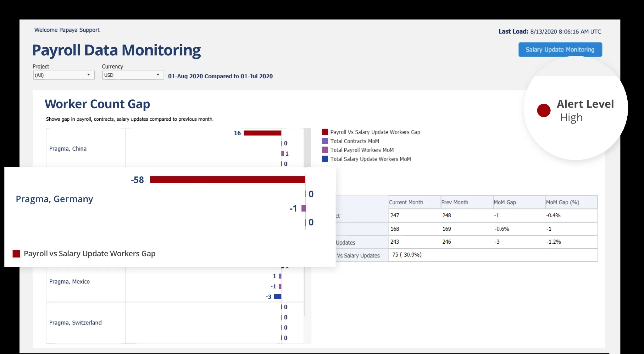Click the Current Month column header
The image size is (644, 354).
click(414, 202)
